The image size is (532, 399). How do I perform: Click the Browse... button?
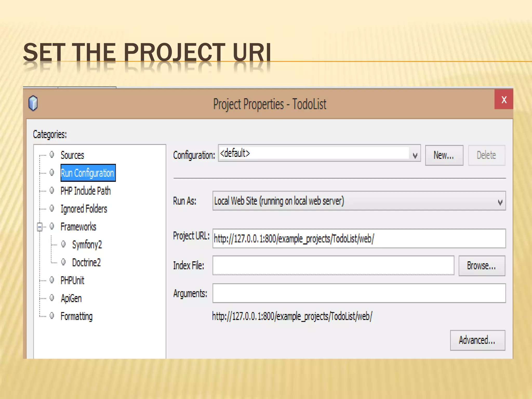point(482,266)
